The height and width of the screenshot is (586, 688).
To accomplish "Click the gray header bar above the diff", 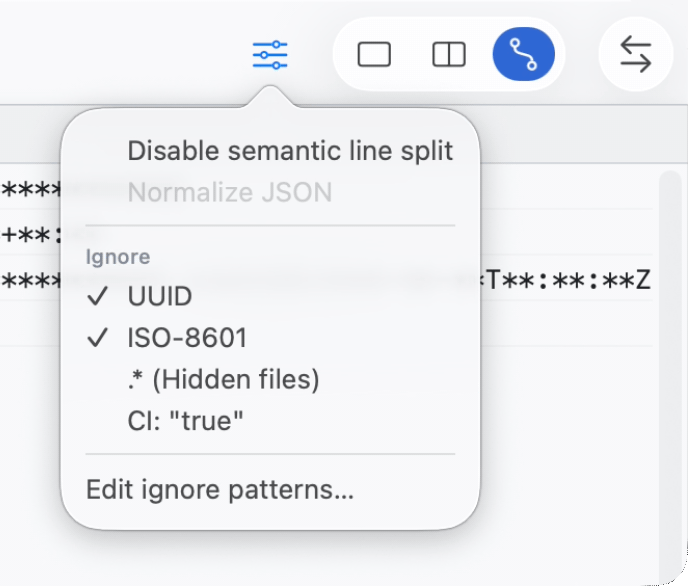I will coord(580,131).
